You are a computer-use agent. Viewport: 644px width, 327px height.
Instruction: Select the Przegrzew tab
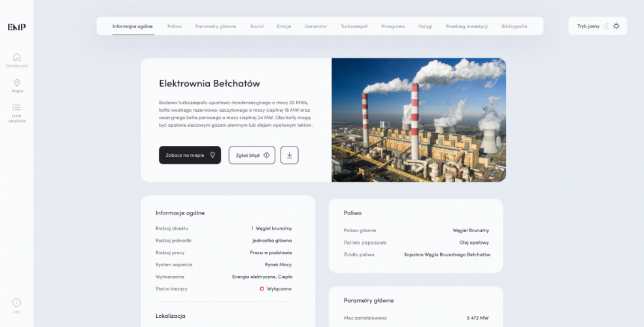[393, 26]
